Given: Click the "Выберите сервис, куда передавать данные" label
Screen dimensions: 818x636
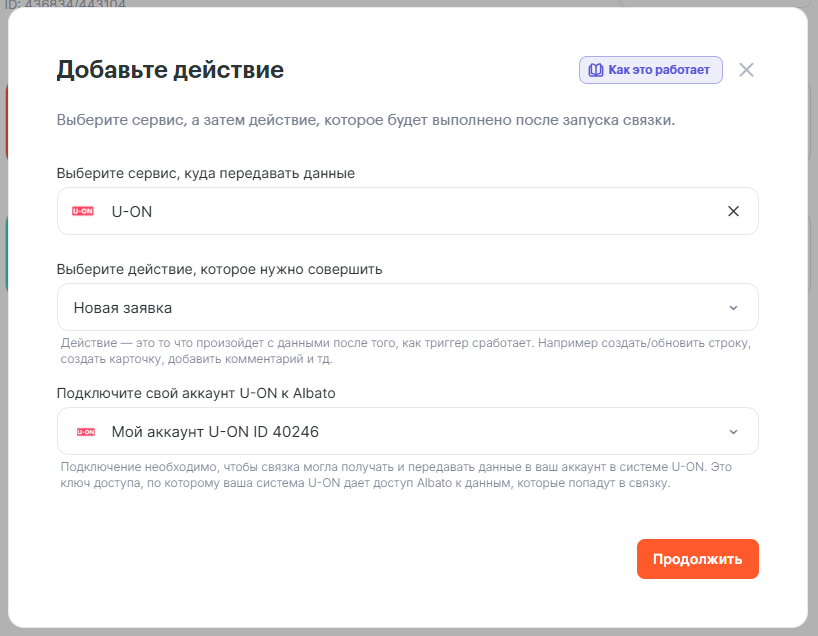Looking at the screenshot, I should [206, 173].
